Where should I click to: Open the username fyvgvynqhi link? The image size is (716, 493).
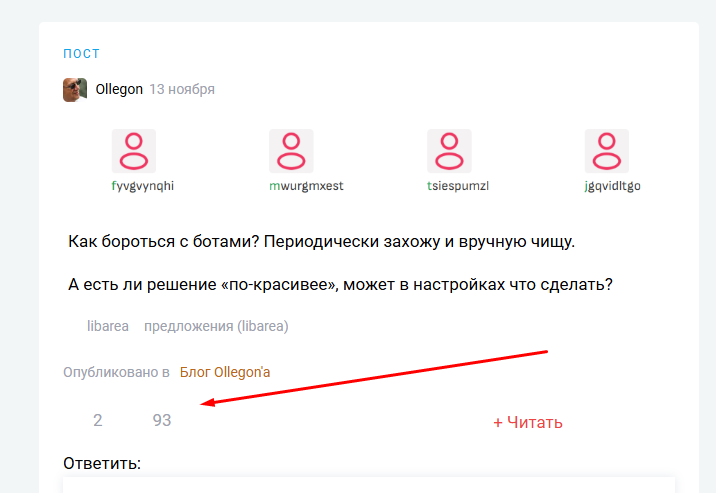click(x=134, y=186)
